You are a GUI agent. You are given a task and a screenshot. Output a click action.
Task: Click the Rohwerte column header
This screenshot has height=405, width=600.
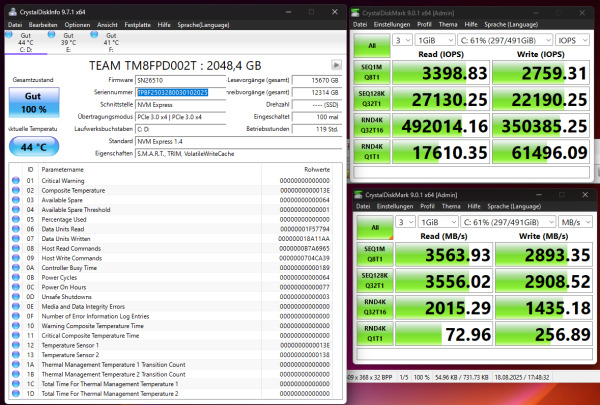tap(317, 169)
